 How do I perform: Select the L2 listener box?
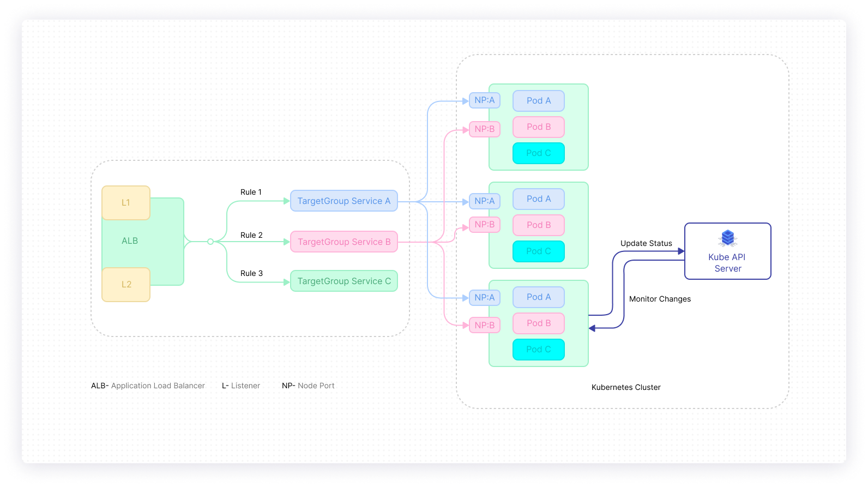click(x=126, y=285)
